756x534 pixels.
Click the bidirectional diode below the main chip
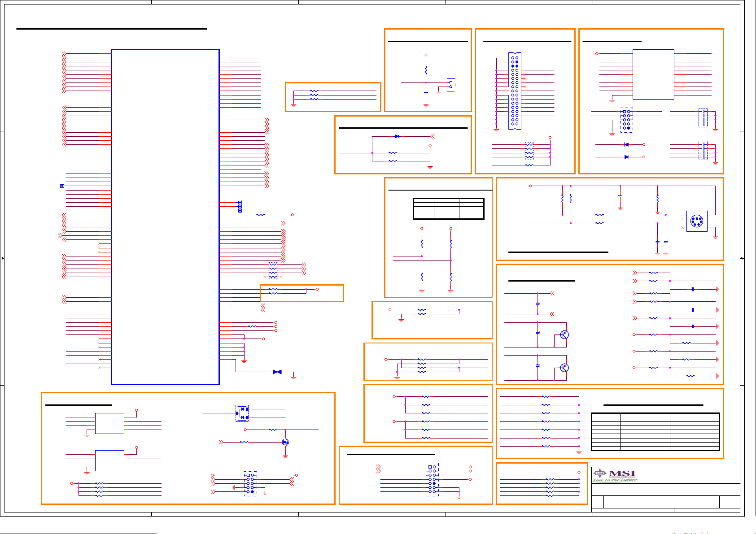point(277,372)
